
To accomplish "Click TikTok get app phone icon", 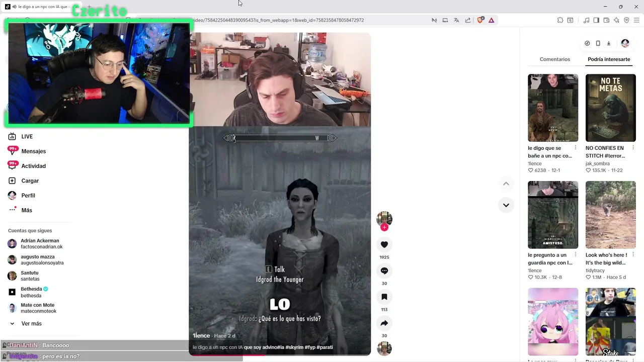I will coord(598,43).
